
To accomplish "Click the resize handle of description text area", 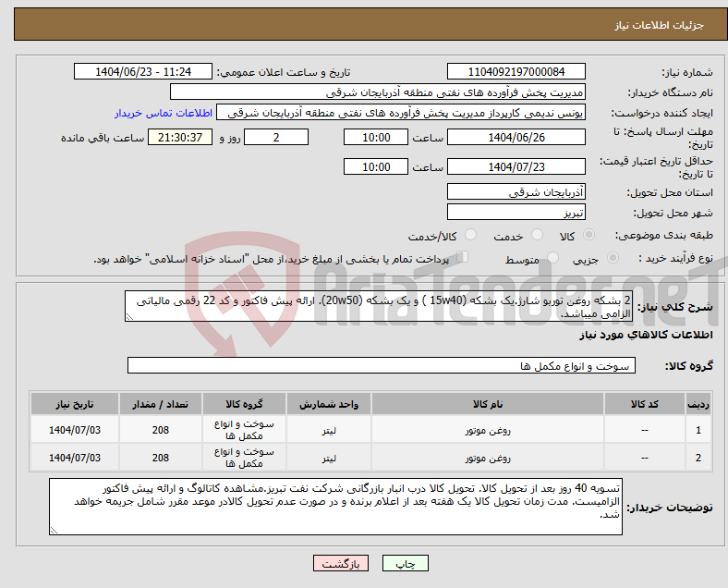I will tap(129, 317).
